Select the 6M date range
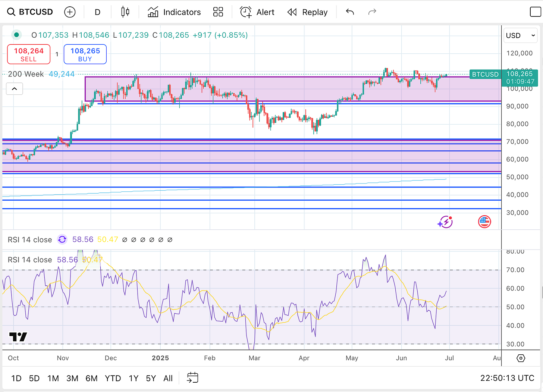Screen dimensions: 543x392 pyautogui.click(x=91, y=378)
